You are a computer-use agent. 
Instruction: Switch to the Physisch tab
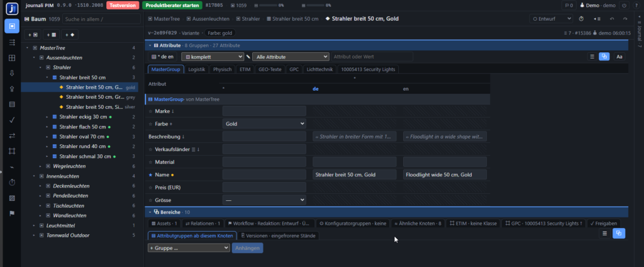[222, 69]
